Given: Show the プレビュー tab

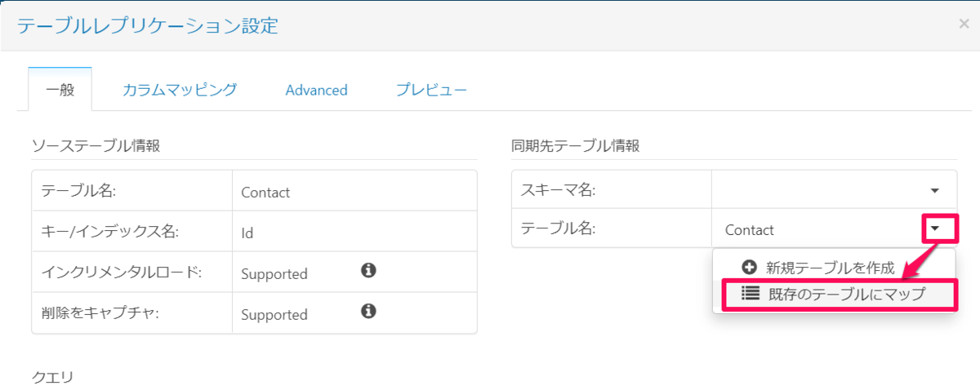Looking at the screenshot, I should (431, 90).
